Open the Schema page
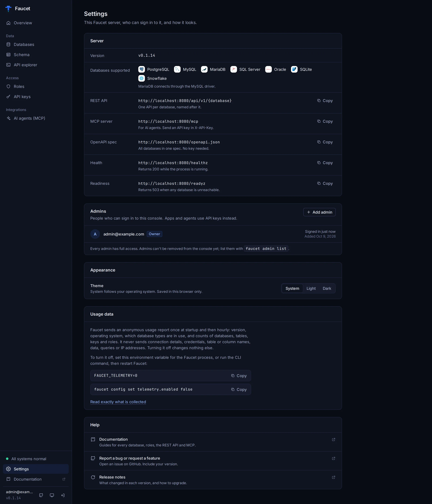The height and width of the screenshot is (504, 432). coord(36,55)
